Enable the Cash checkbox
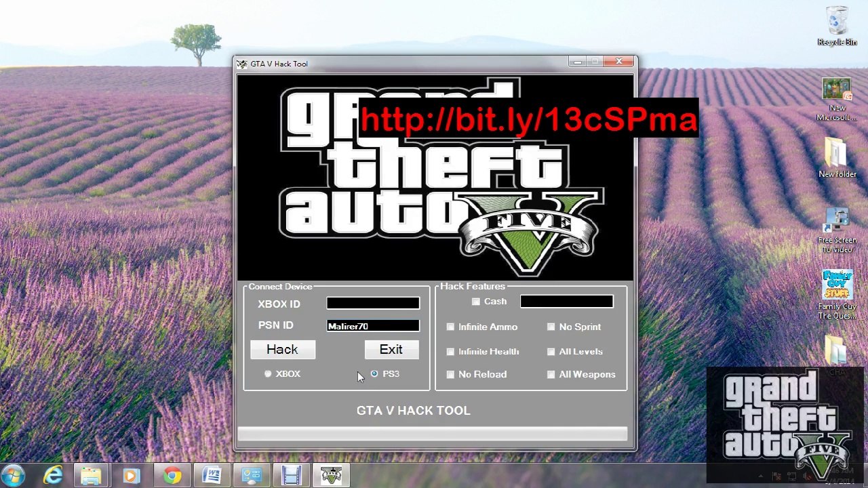868x488 pixels. (476, 302)
